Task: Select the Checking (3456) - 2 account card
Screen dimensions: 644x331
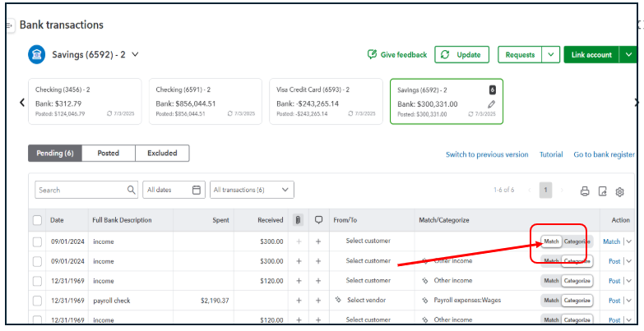Action: [85, 101]
